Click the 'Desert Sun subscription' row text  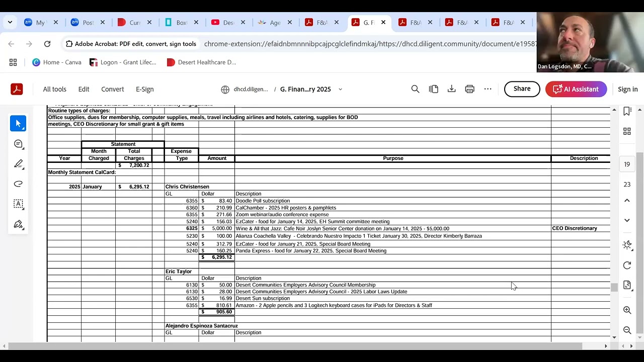[x=263, y=298]
